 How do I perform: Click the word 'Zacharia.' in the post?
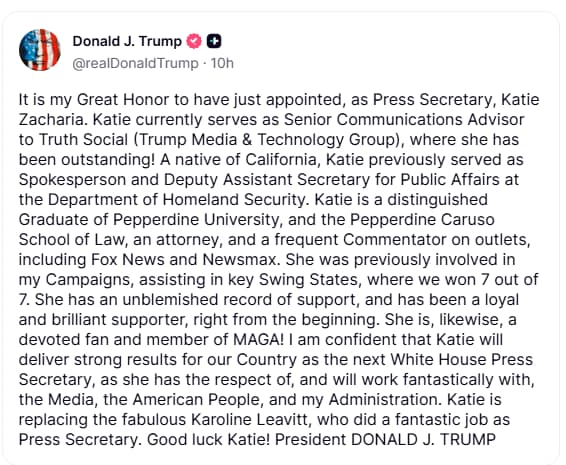tap(53, 119)
